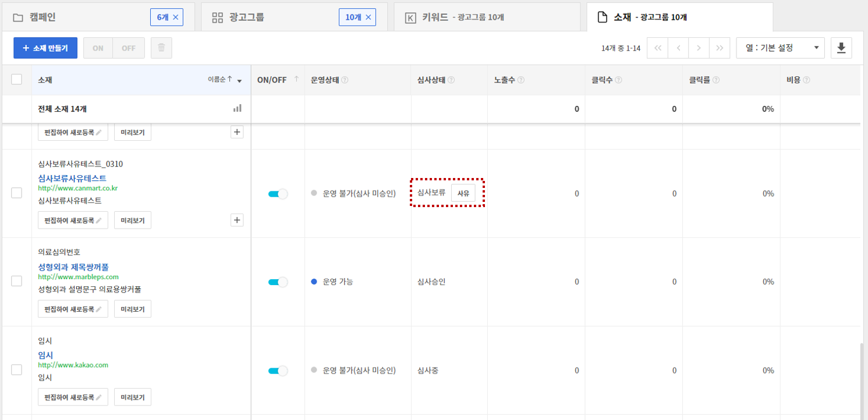Check the select-all header checkbox
The width and height of the screenshot is (868, 420).
point(17,80)
